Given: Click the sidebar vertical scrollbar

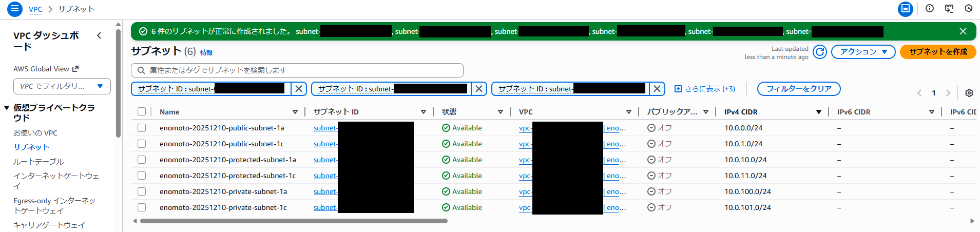Looking at the screenshot, I should [x=119, y=82].
